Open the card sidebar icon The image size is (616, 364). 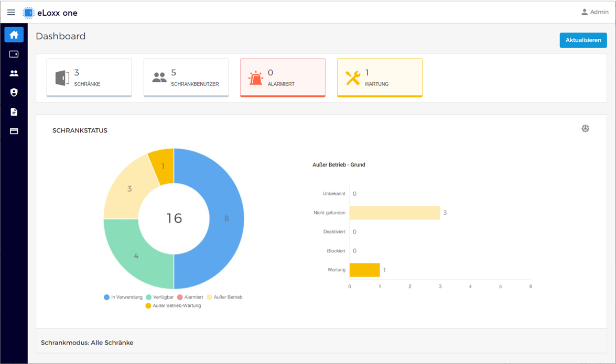coord(14,131)
